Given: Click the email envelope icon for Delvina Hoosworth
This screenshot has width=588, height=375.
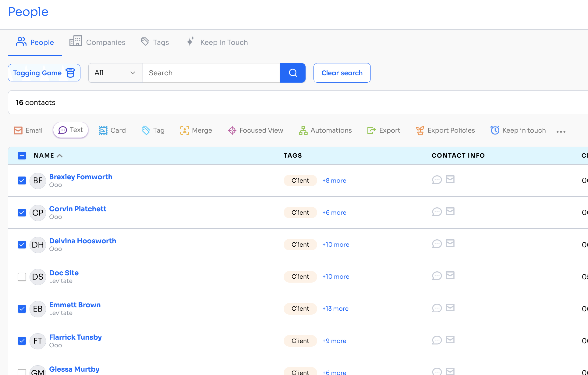Looking at the screenshot, I should click(x=450, y=243).
